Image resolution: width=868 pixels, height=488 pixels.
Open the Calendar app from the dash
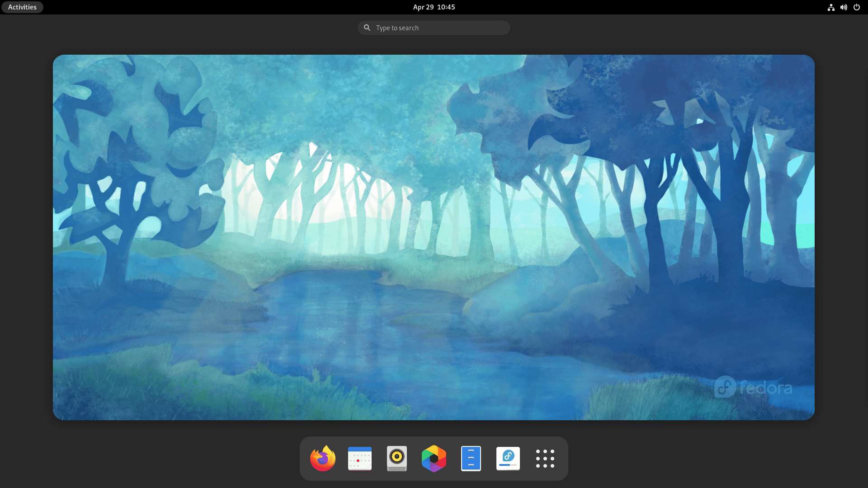click(x=359, y=458)
